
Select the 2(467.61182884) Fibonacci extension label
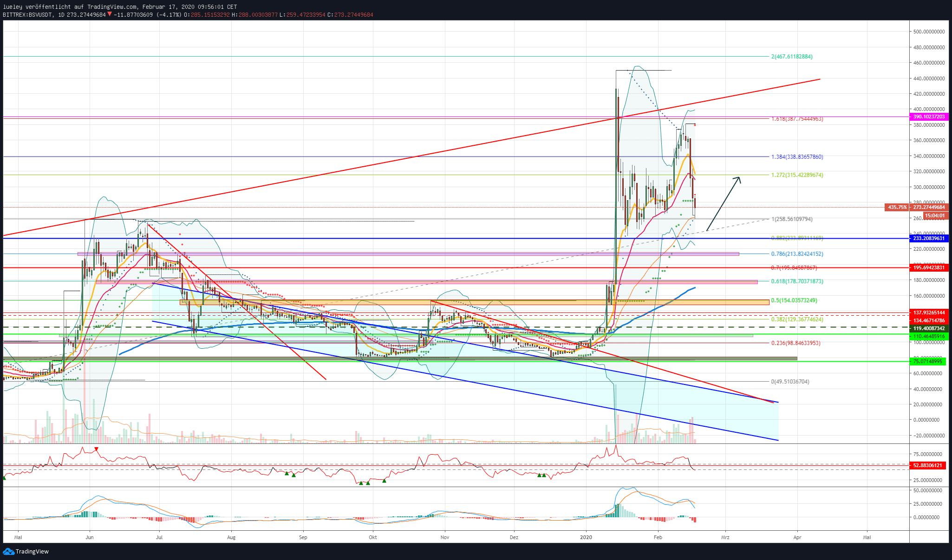pyautogui.click(x=792, y=57)
